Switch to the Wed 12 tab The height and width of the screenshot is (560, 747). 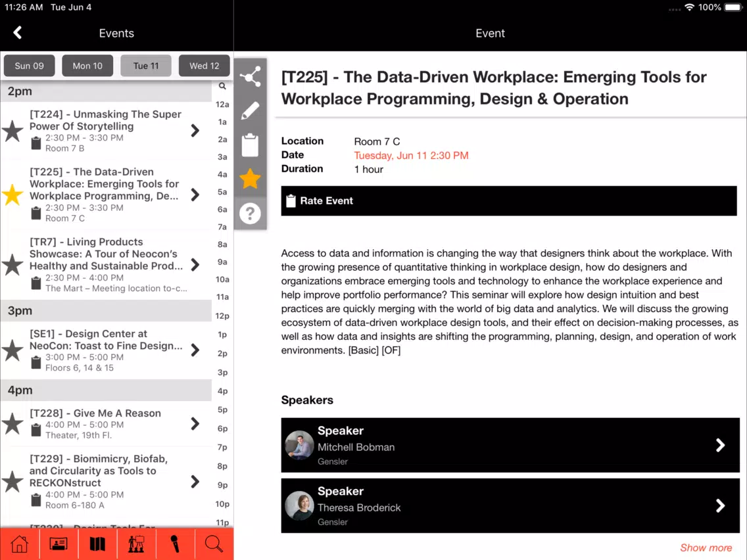pos(204,66)
